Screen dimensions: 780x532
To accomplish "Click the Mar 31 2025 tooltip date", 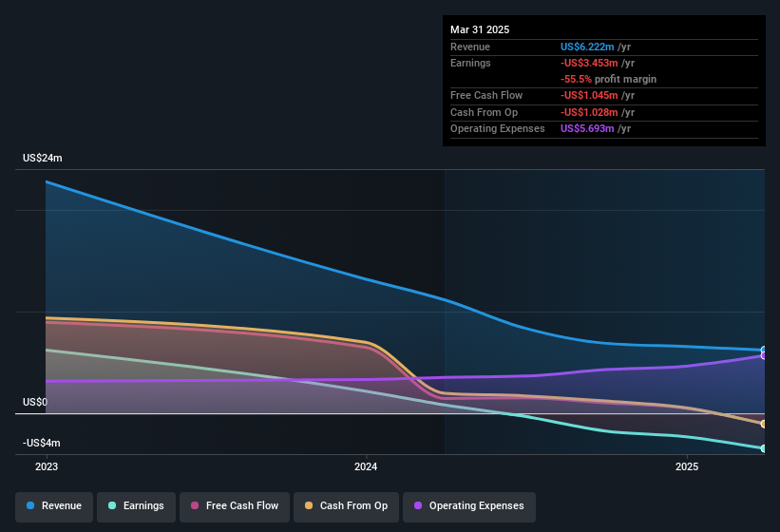I will click(x=480, y=29).
